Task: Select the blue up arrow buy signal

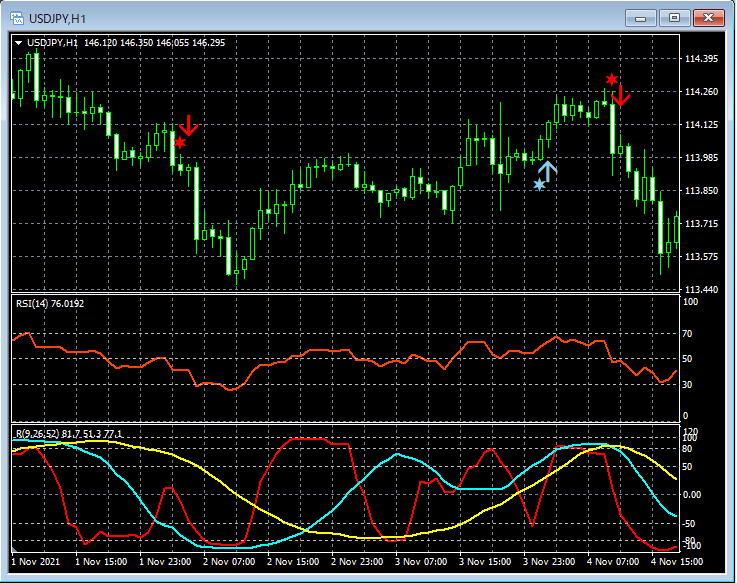Action: (547, 170)
